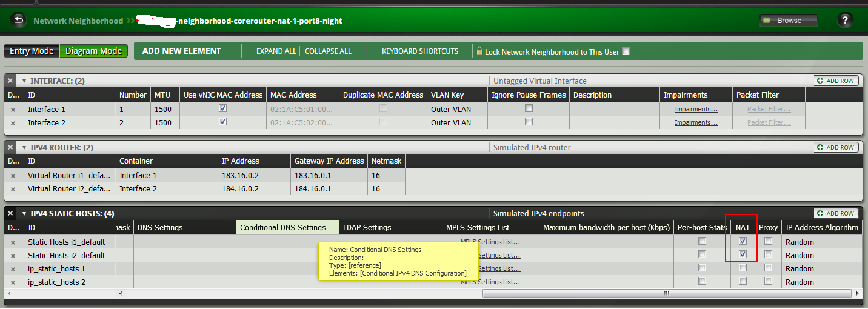This screenshot has width=868, height=309.
Task: Close the IPv4 Router section with X icon
Action: click(10, 147)
